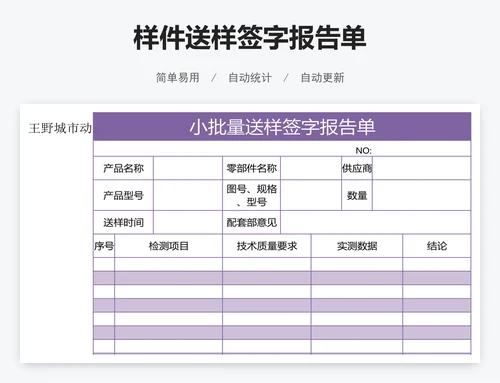This screenshot has width=500, height=383.
Task: Select the 王野城市动 cell text
Action: point(60,128)
